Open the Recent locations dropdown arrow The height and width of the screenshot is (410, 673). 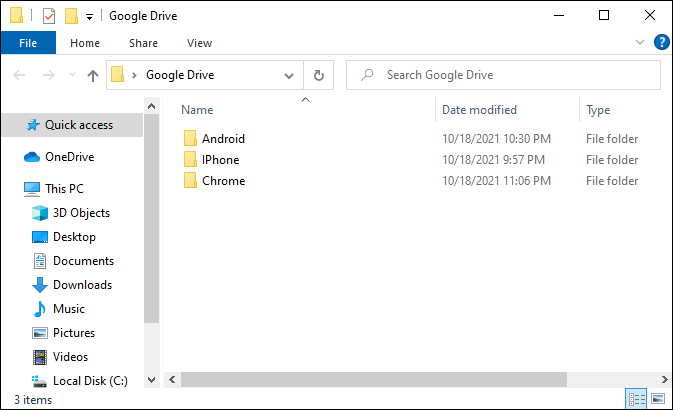[x=72, y=75]
